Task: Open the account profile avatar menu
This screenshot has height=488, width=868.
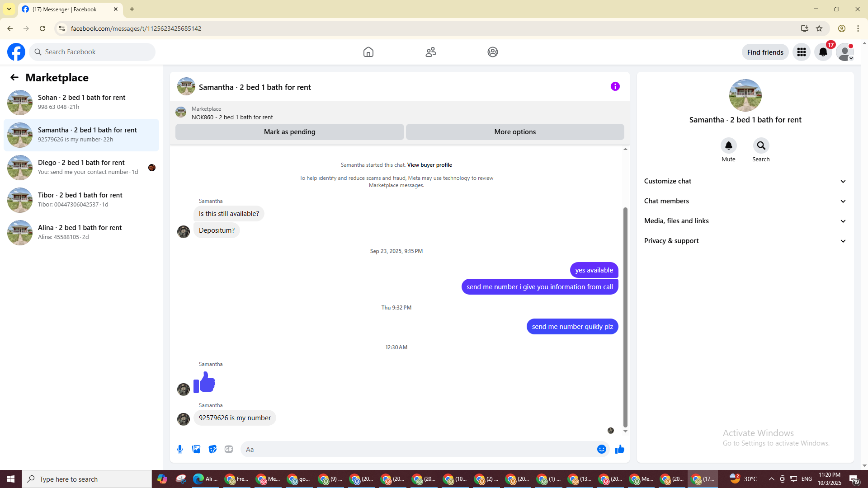Action: pyautogui.click(x=845, y=52)
